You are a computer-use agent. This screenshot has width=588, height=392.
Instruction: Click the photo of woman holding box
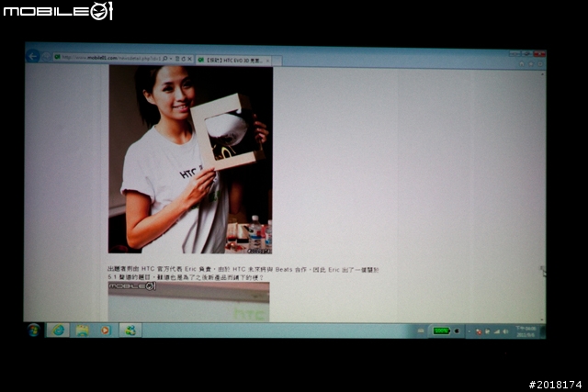[x=190, y=160]
